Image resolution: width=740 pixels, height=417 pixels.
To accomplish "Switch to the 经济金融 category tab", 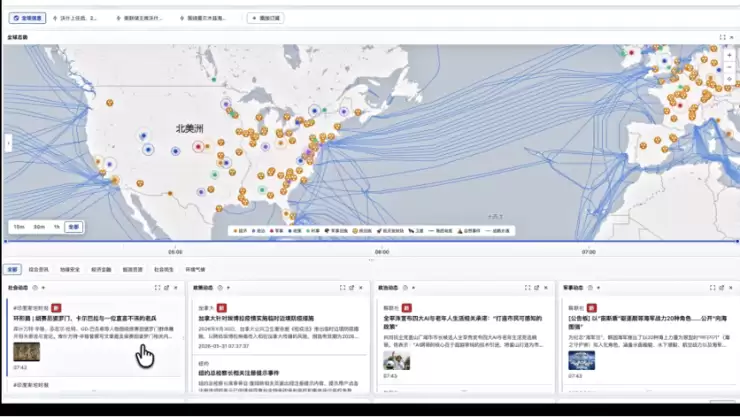I will (101, 269).
